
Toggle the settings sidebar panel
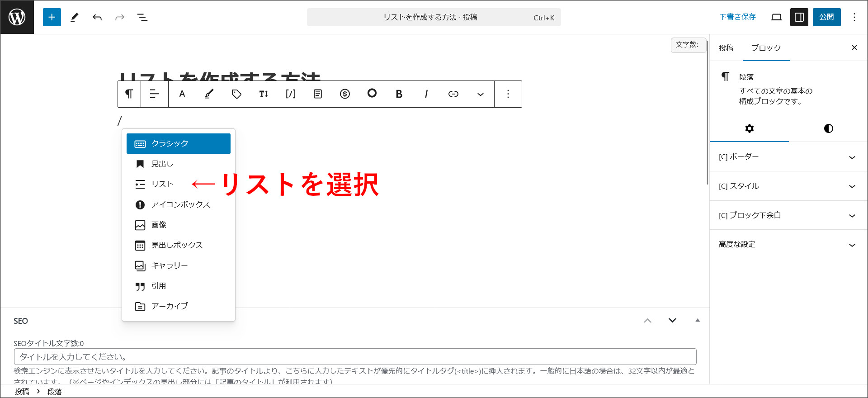(x=799, y=17)
